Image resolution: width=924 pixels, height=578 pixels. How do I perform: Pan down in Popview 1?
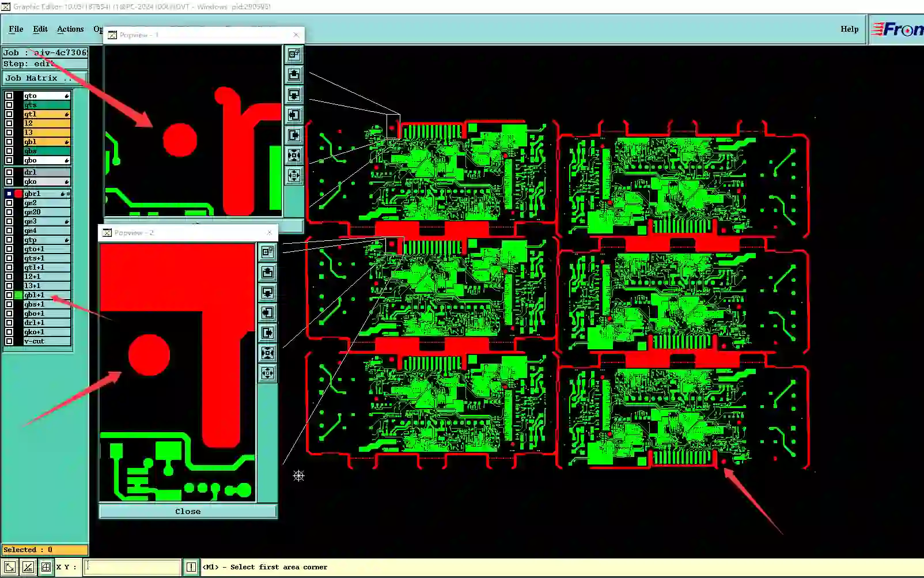[294, 95]
